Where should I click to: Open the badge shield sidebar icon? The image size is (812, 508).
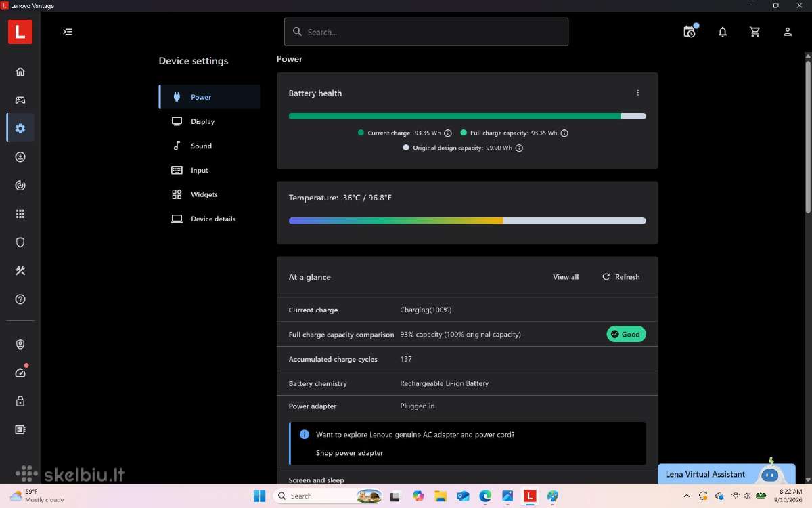point(20,344)
